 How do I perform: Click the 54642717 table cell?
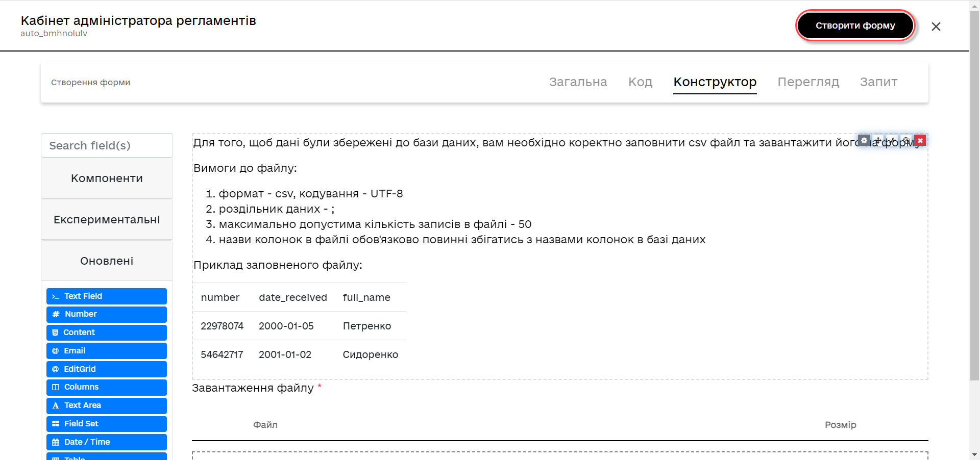(x=222, y=354)
